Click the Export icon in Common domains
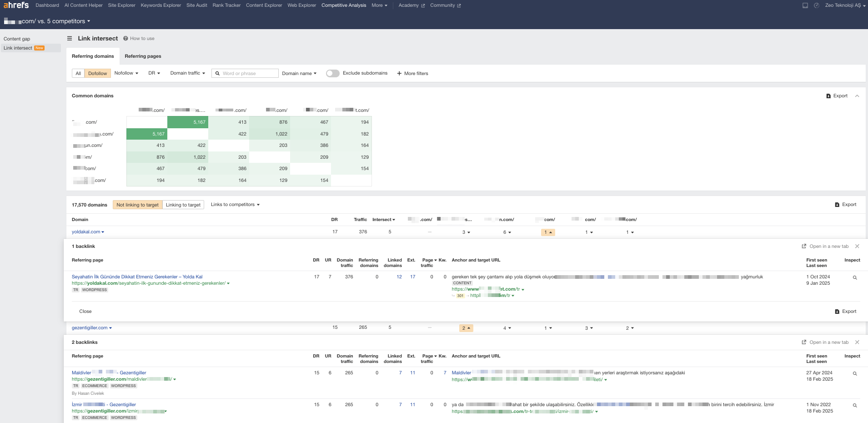Image resolution: width=868 pixels, height=423 pixels. (x=828, y=96)
